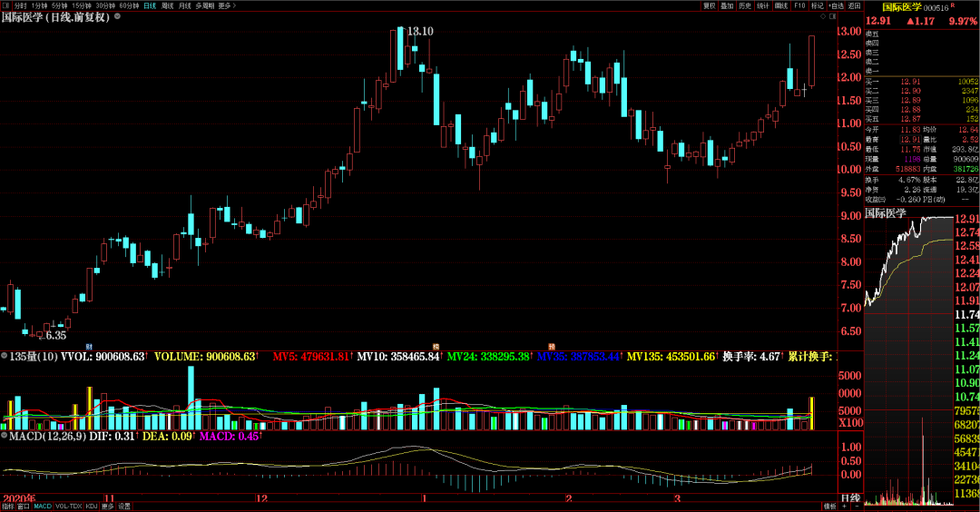Viewport: 980px width, 512px height.
Task: Click the 9.97% change percentage
Action: pyautogui.click(x=963, y=21)
